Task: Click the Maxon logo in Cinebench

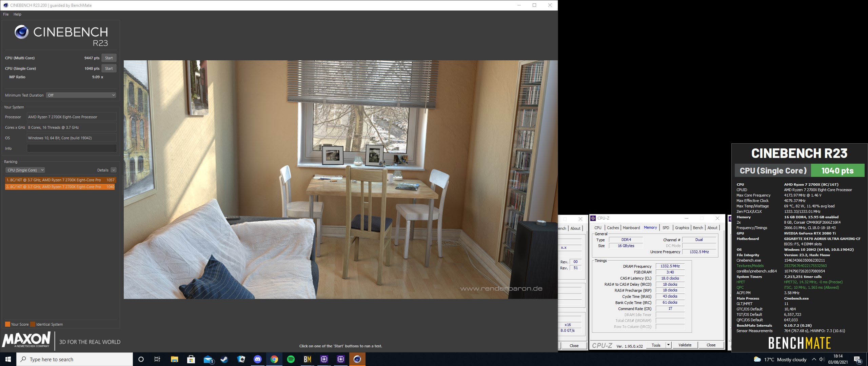Action: (x=26, y=340)
